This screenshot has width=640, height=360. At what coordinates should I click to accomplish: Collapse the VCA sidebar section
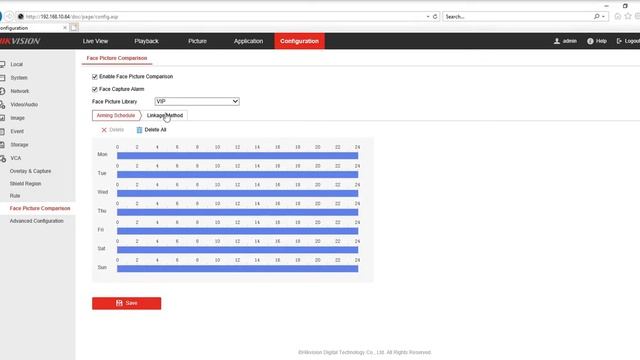[15, 158]
